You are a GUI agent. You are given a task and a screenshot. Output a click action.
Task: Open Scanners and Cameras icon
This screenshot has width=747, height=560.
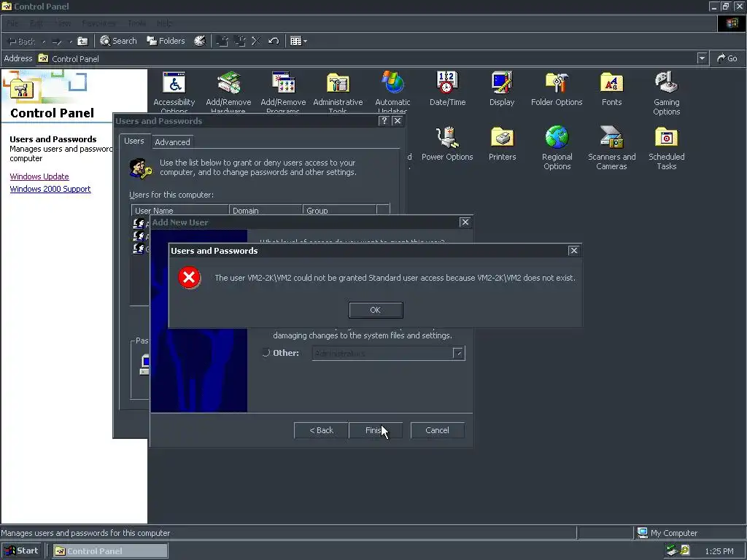click(612, 148)
